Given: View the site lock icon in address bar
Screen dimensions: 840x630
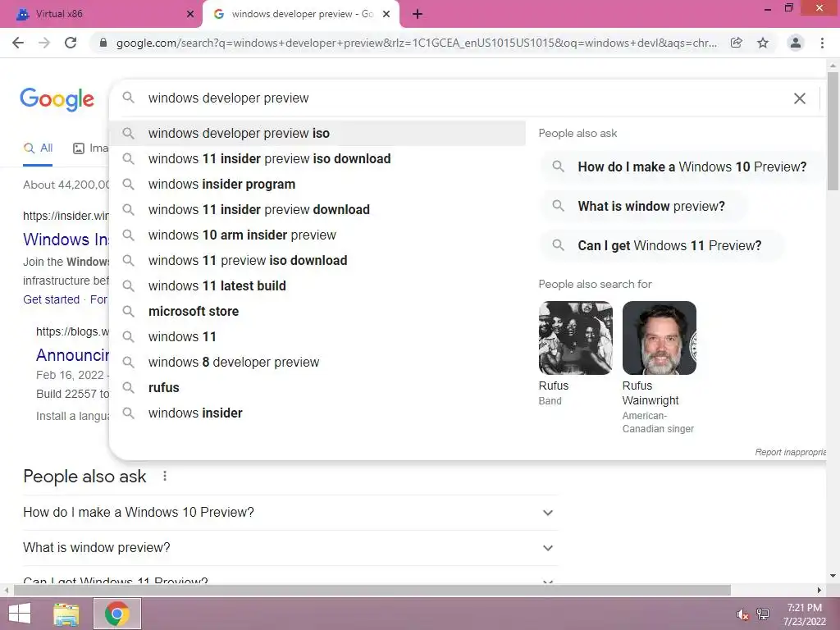Looking at the screenshot, I should coord(103,43).
